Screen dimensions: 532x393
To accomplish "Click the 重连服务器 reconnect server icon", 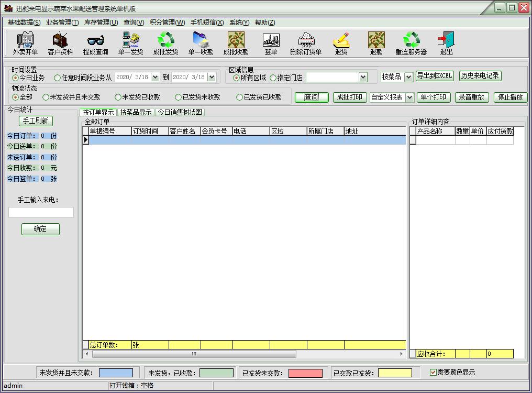I will [x=411, y=43].
